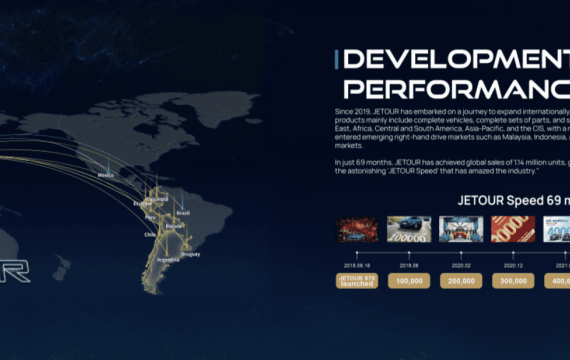Click the blue beam marker above Mexico
This screenshot has width=570, height=360.
(x=108, y=166)
